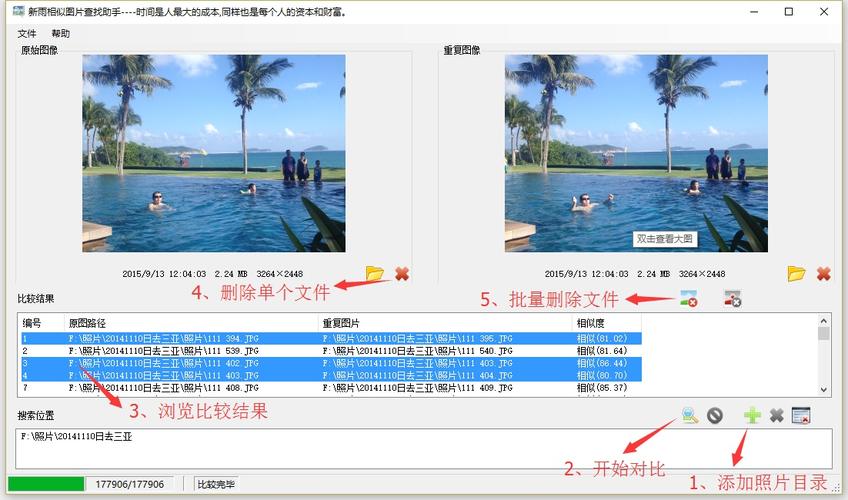Open the 帮助 menu

coord(61,34)
